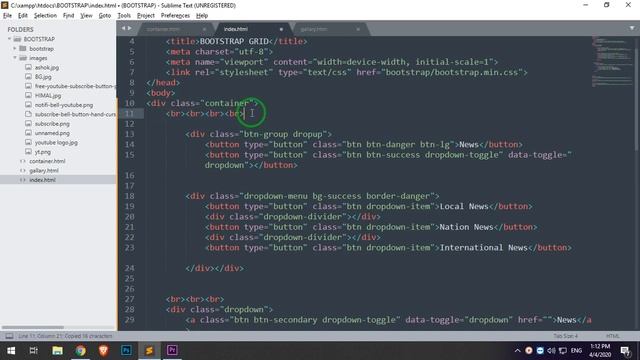The height and width of the screenshot is (360, 640).
Task: Open the Help menu
Action: coord(202,16)
